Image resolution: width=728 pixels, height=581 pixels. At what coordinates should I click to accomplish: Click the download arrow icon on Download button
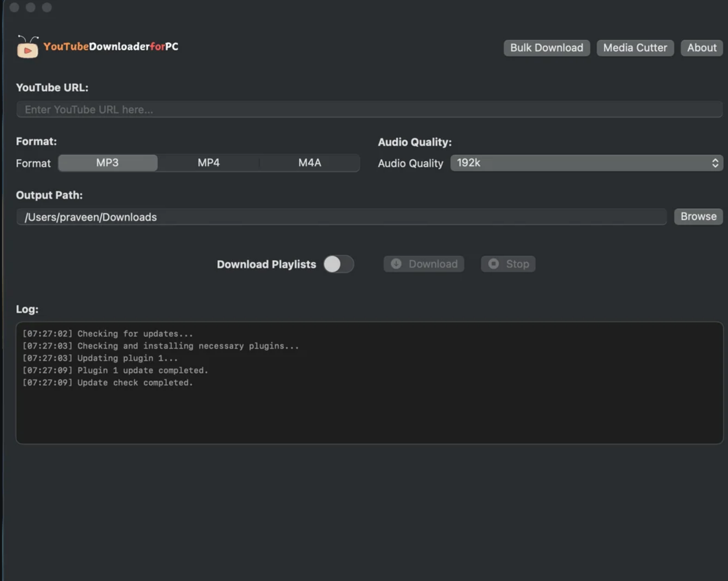(396, 264)
